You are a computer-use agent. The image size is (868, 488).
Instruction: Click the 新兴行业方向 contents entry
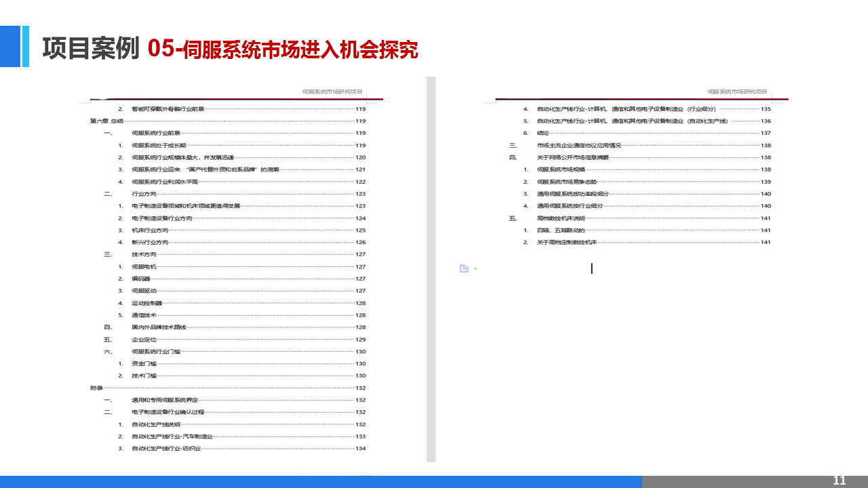coord(150,243)
